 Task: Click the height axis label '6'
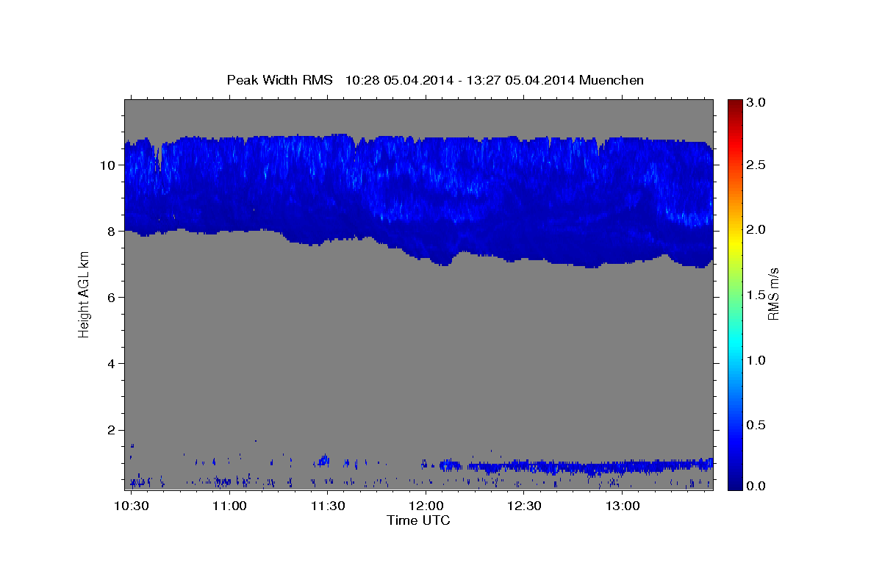(113, 298)
